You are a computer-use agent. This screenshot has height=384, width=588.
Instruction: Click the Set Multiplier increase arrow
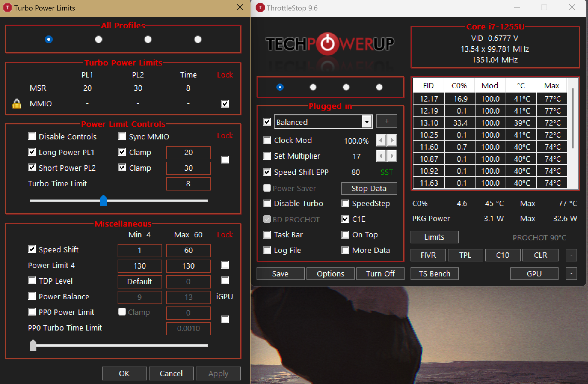[x=392, y=156]
